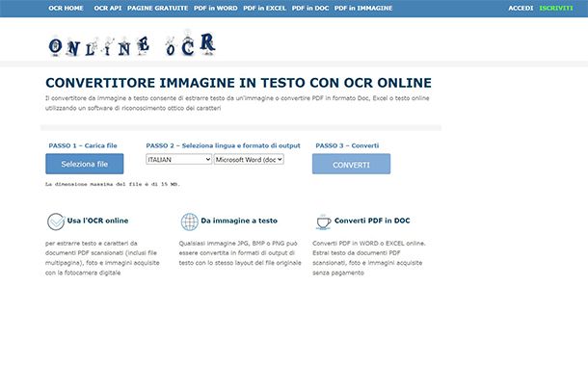The height and width of the screenshot is (391, 588).
Task: Open PDF in IMMAGINE from the navigation bar
Action: [x=363, y=8]
